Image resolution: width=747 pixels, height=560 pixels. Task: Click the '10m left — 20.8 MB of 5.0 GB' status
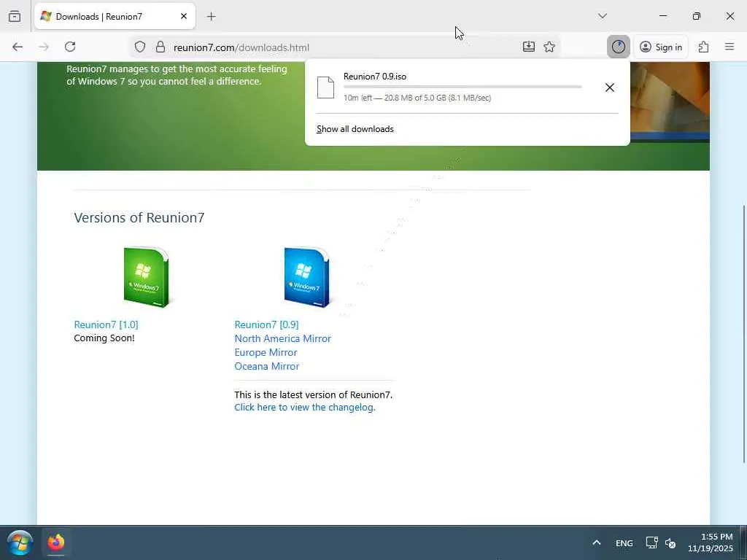(x=417, y=98)
